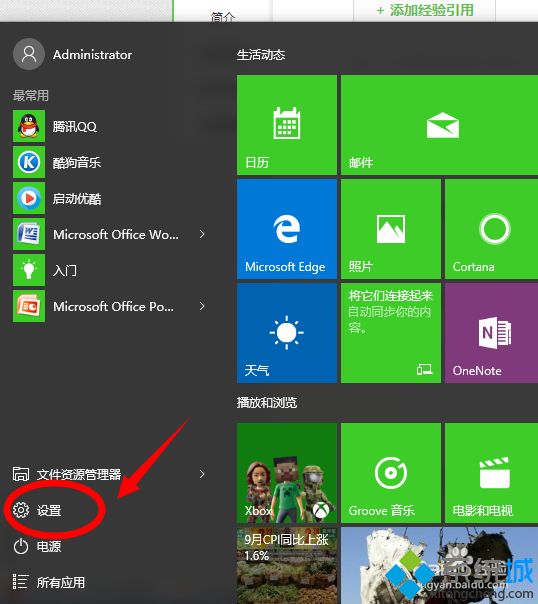Open the sync-your-content phone companion tile
Viewport: 538px width, 604px height.
coord(391,333)
